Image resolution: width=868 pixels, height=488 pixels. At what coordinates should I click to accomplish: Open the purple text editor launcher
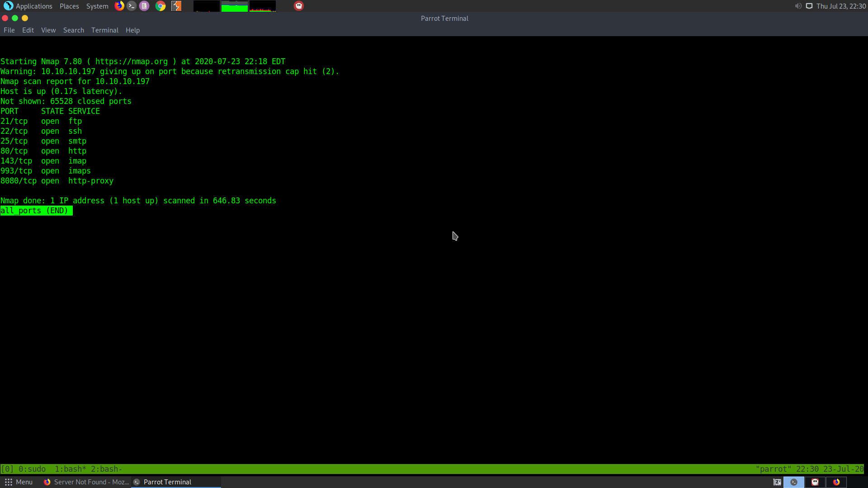tap(144, 6)
